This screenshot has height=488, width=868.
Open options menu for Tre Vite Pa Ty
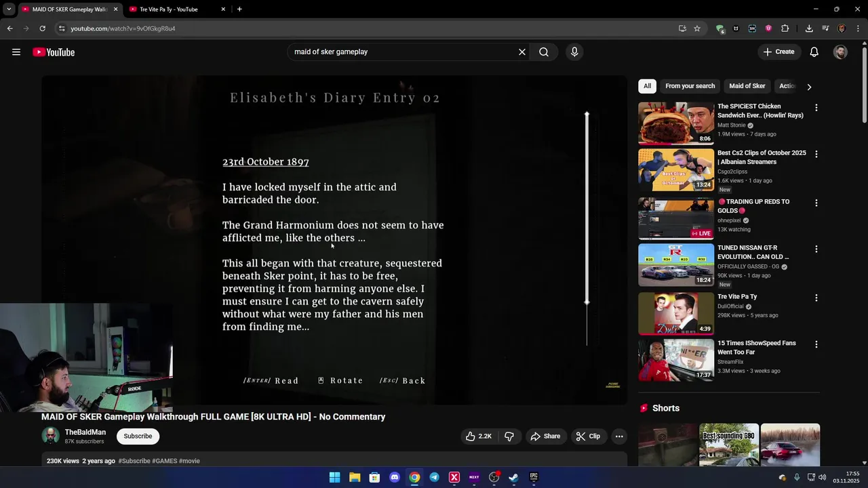click(816, 298)
